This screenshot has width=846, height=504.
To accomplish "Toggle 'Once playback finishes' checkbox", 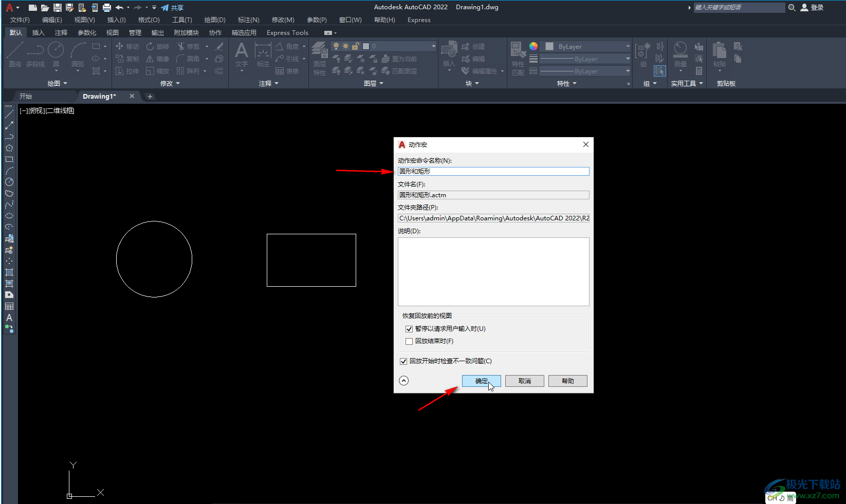I will coord(409,341).
